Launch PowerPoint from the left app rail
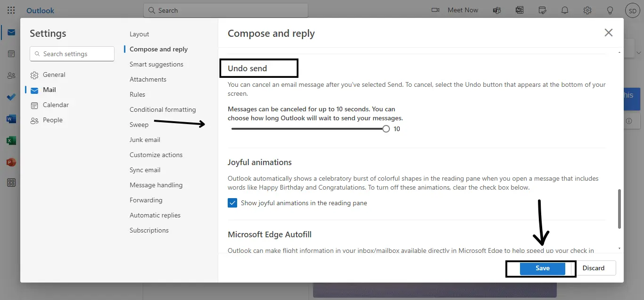This screenshot has height=300, width=644. tap(11, 162)
